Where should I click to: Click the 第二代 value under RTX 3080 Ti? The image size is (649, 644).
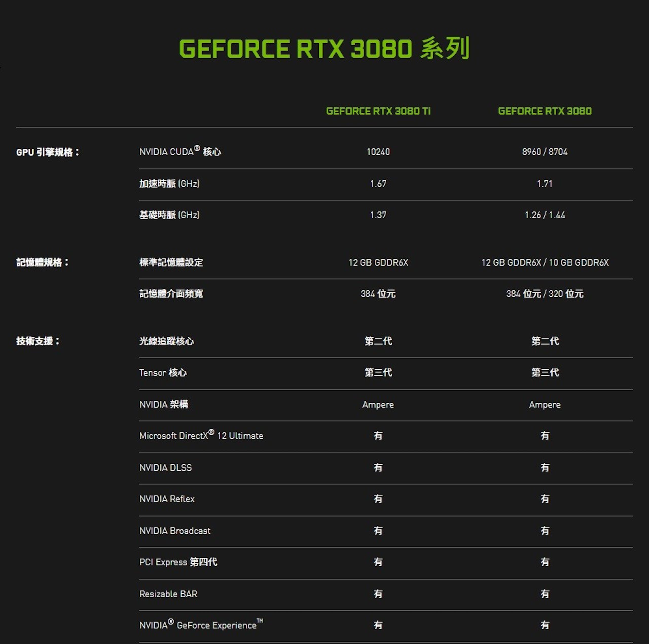378,341
